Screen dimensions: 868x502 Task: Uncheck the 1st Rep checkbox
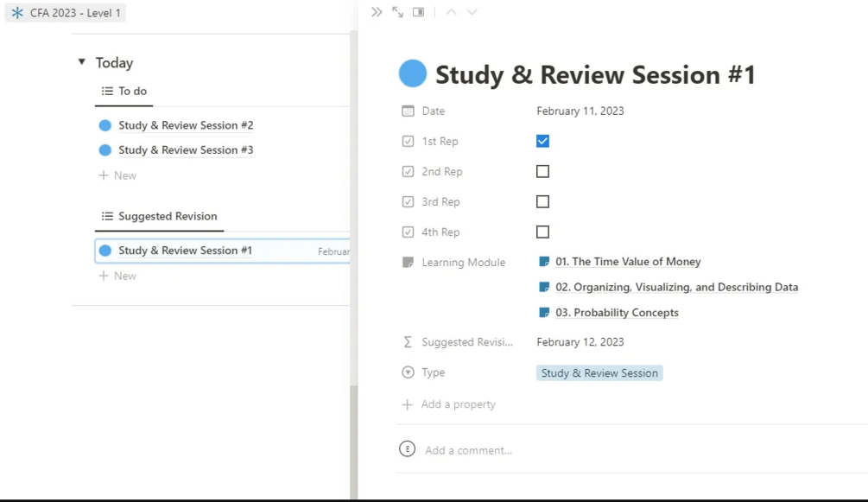(x=542, y=141)
